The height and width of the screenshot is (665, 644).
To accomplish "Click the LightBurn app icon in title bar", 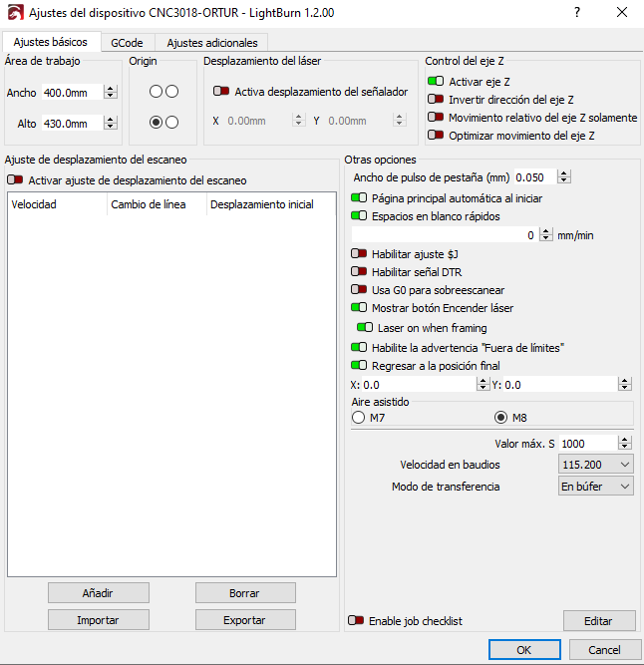I will pyautogui.click(x=15, y=13).
